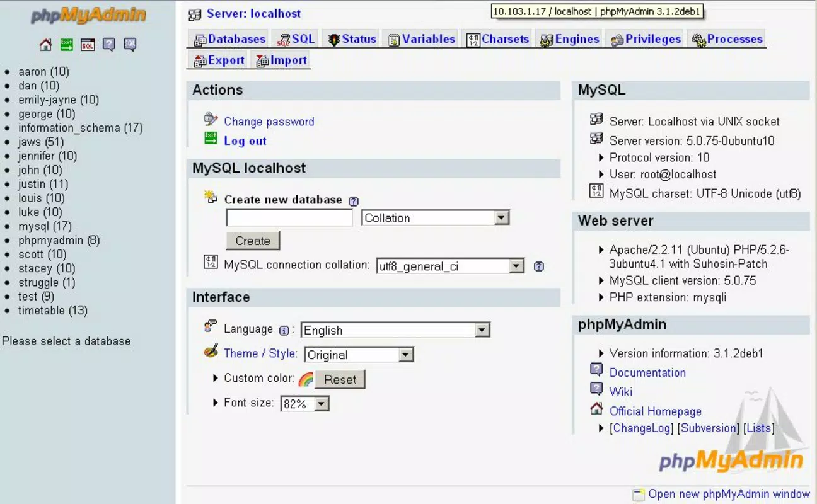View the Processes tab

click(x=727, y=39)
